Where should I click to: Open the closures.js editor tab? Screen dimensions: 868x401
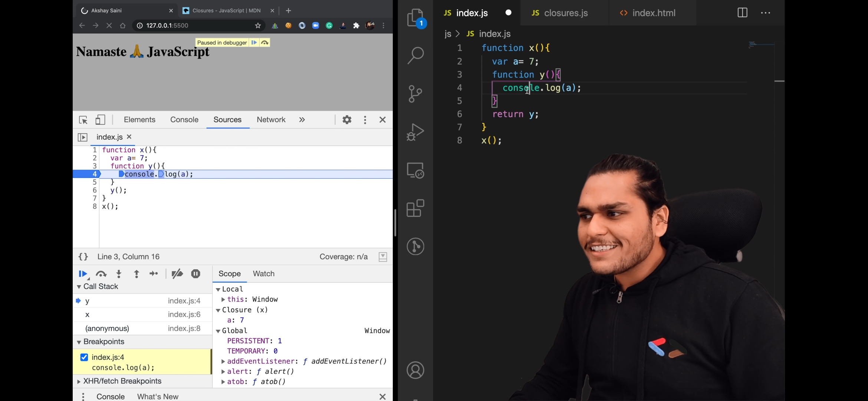pyautogui.click(x=565, y=13)
